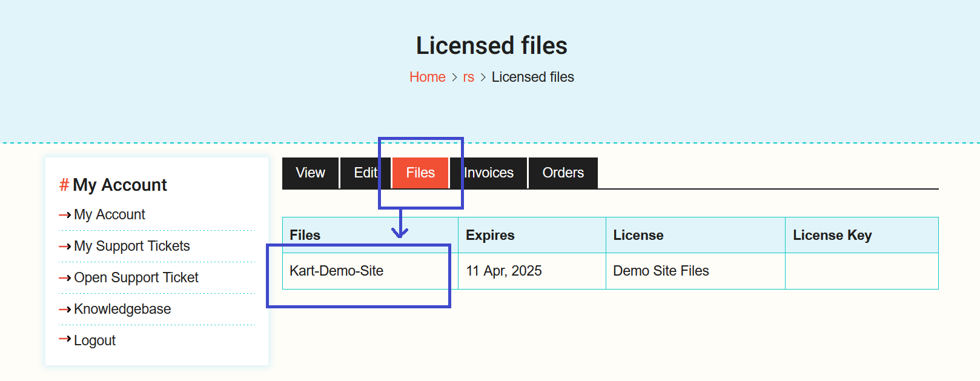This screenshot has height=381, width=980.
Task: Open the Orders tab
Action: [563, 173]
